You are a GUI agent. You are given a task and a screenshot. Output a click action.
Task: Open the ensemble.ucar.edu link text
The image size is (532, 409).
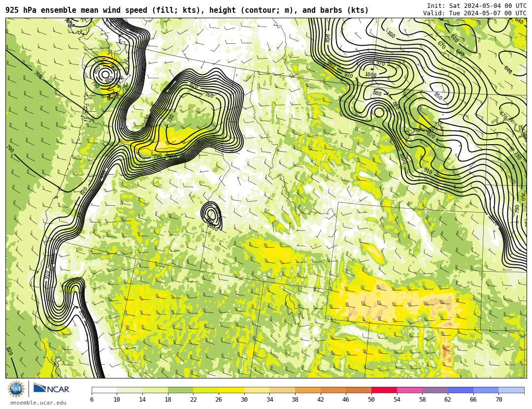[x=38, y=403]
